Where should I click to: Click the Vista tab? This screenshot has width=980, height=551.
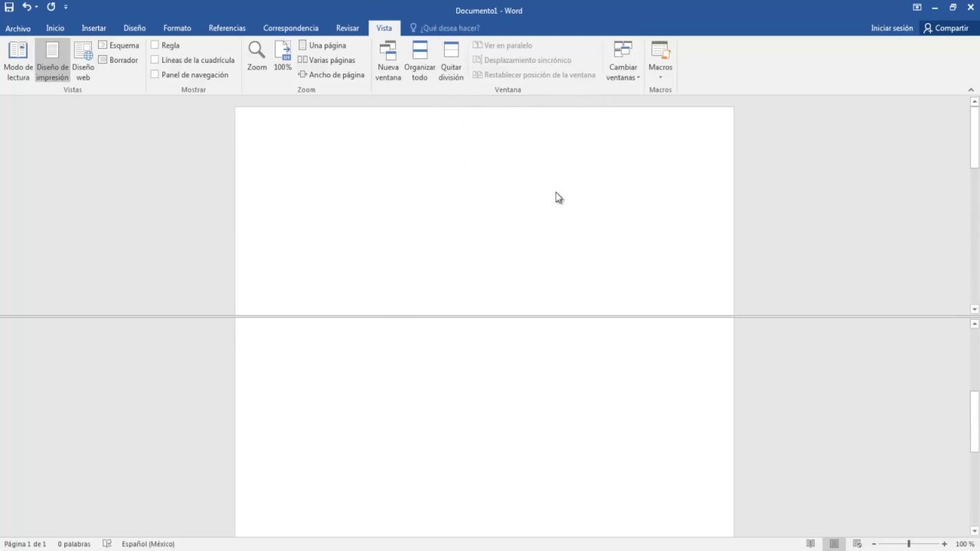(x=384, y=28)
